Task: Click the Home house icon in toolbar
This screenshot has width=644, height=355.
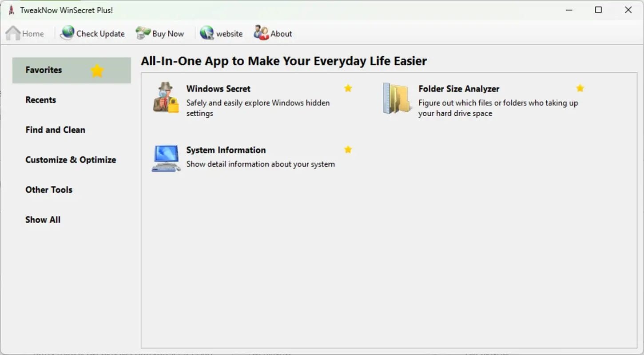Action: [13, 33]
